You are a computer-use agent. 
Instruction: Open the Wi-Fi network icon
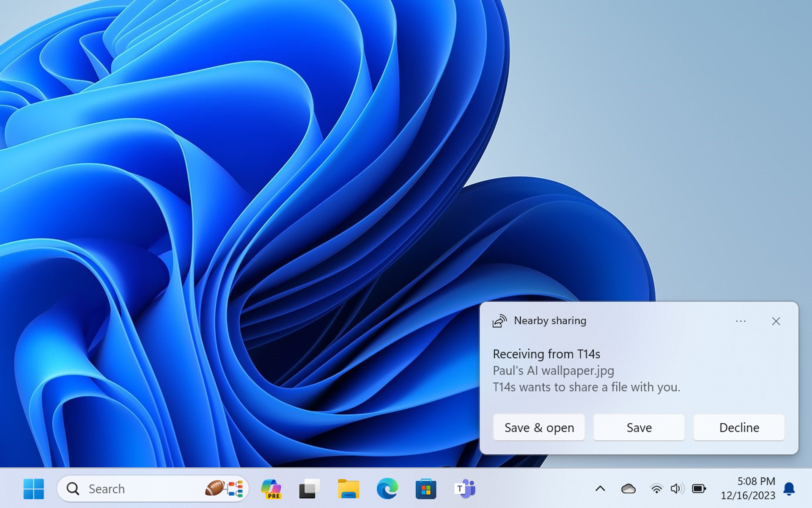coord(656,489)
